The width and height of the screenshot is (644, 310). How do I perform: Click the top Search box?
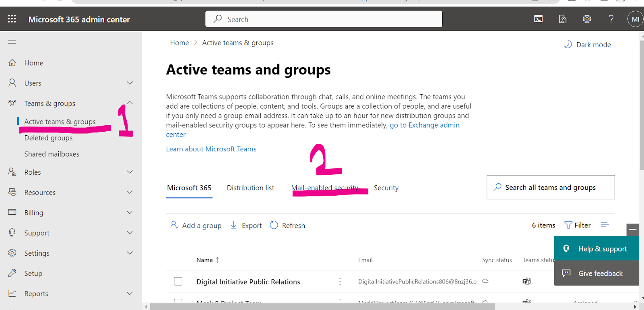pyautogui.click(x=324, y=19)
